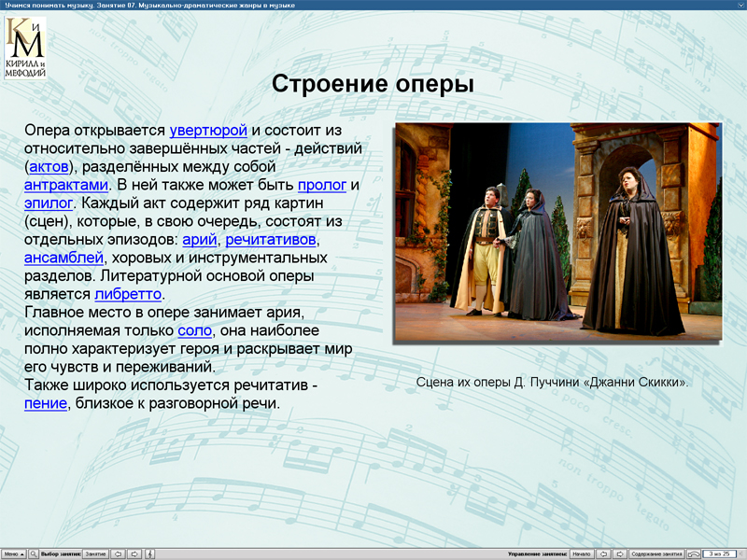Click the next lesson arrow

(x=134, y=553)
